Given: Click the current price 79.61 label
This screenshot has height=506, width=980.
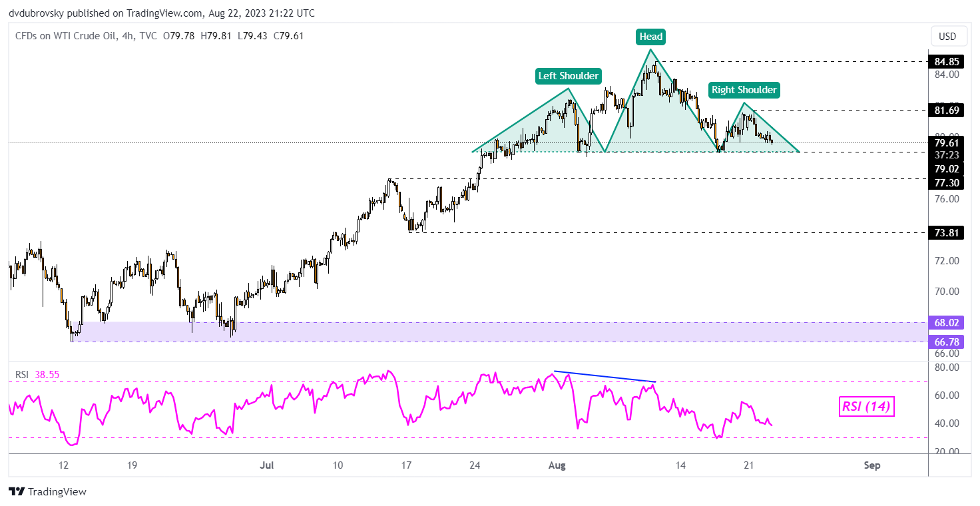Looking at the screenshot, I should pos(947,142).
